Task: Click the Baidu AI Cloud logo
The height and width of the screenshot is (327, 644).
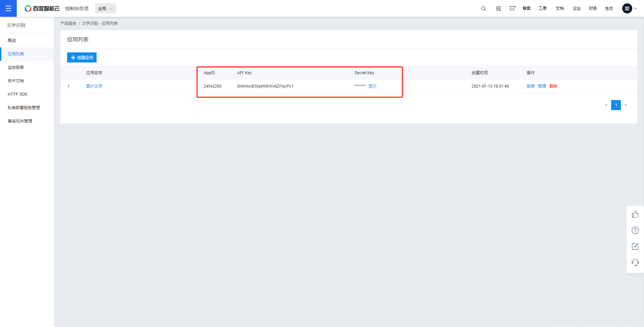Action: [42, 8]
